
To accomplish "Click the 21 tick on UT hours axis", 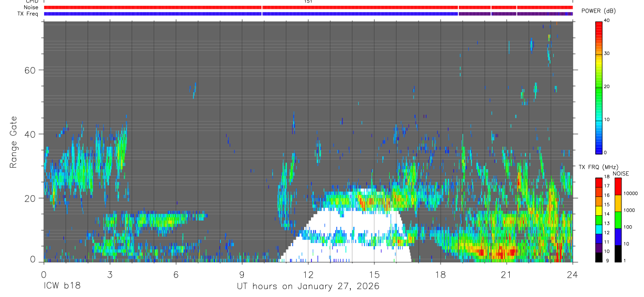I will [x=506, y=273].
